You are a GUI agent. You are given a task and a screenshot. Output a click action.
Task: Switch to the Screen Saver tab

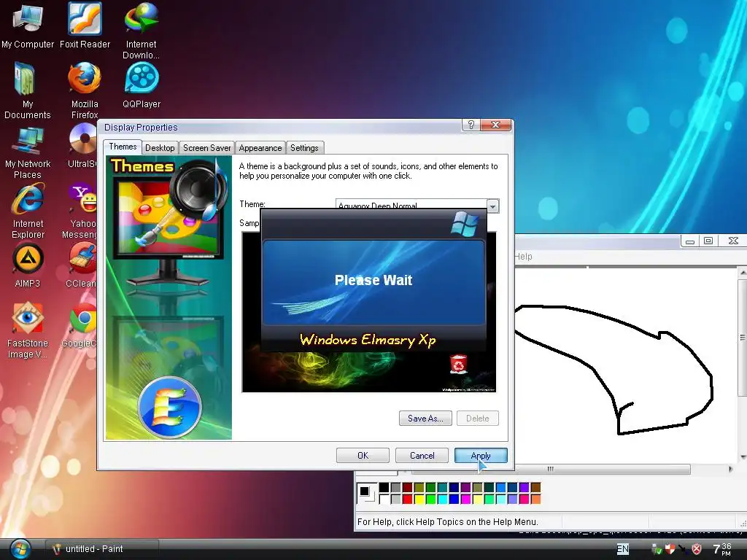click(x=206, y=148)
